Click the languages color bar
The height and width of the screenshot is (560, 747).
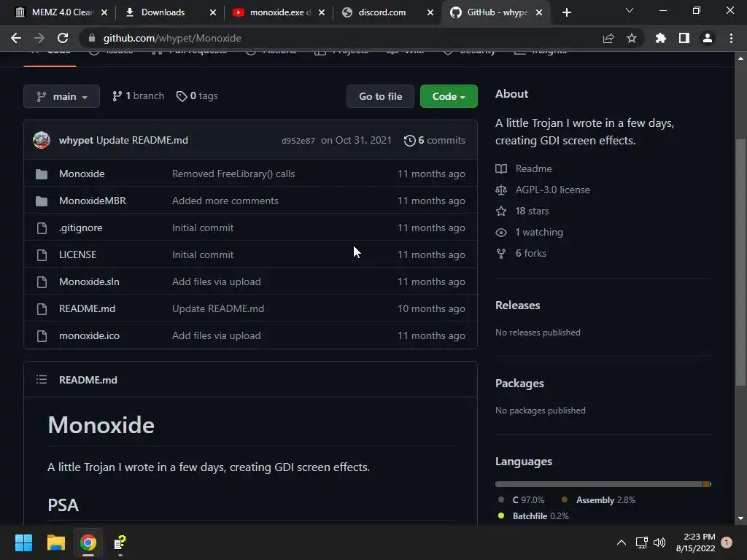(603, 484)
